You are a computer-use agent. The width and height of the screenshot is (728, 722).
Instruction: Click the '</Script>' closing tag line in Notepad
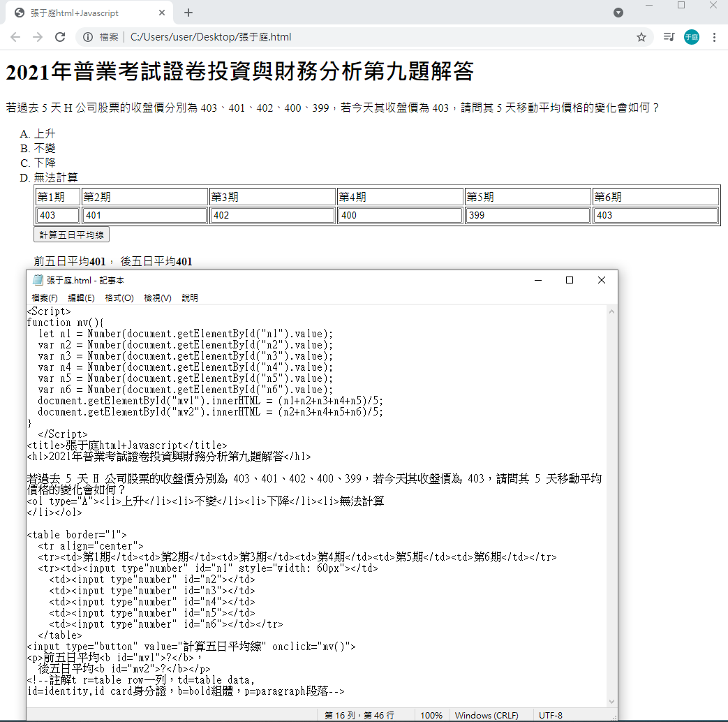(x=62, y=434)
